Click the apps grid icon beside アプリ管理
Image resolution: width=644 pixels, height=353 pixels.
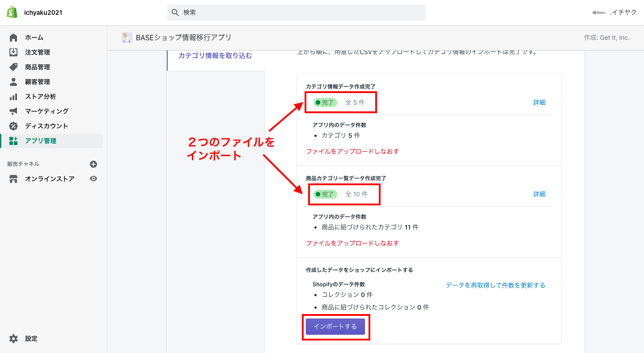(13, 141)
